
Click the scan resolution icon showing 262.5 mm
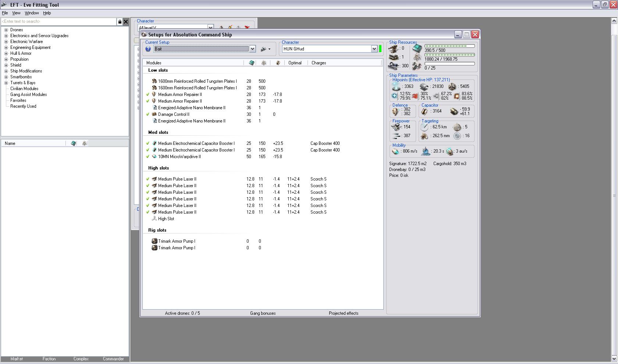(x=425, y=136)
